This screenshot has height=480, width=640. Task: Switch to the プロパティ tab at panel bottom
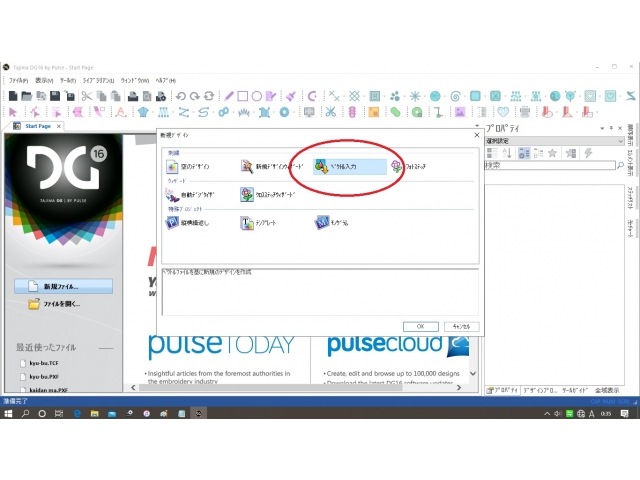(x=502, y=390)
